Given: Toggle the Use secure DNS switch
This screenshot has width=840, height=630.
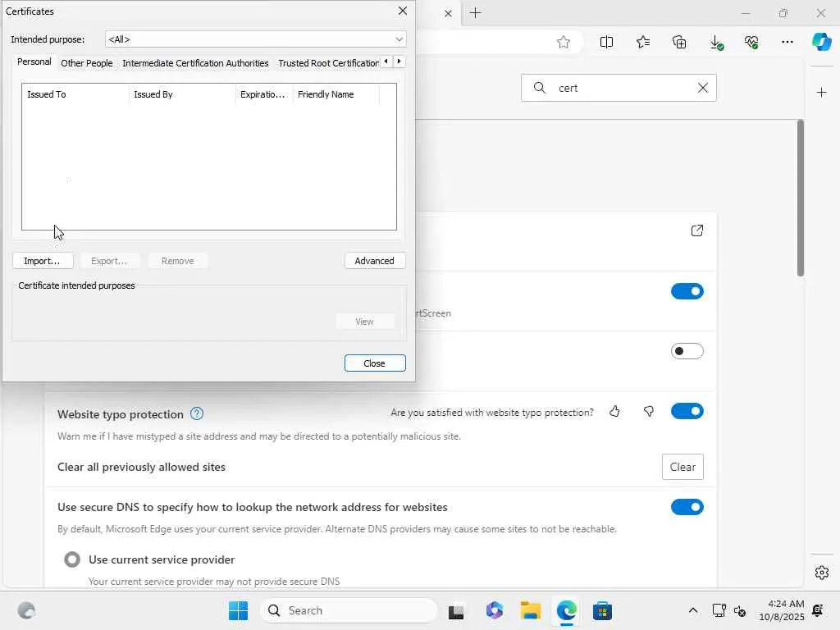Looking at the screenshot, I should pos(687,507).
